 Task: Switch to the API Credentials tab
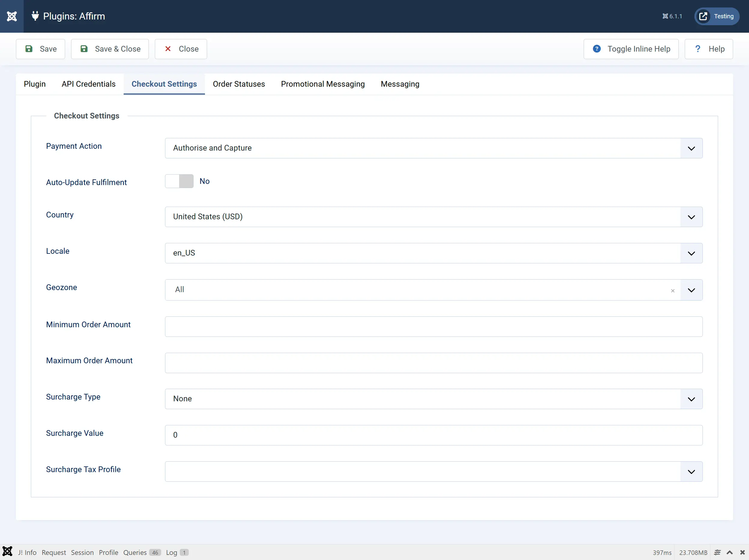coord(89,84)
